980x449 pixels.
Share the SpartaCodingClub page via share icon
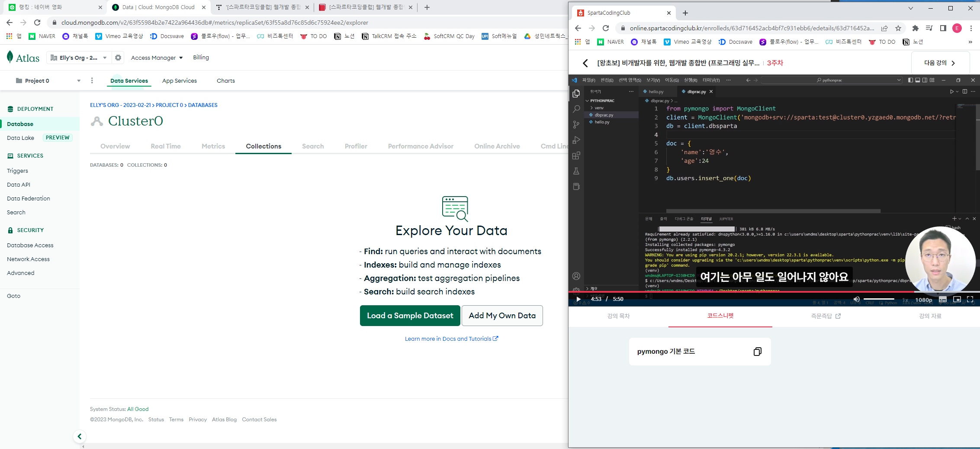point(884,28)
